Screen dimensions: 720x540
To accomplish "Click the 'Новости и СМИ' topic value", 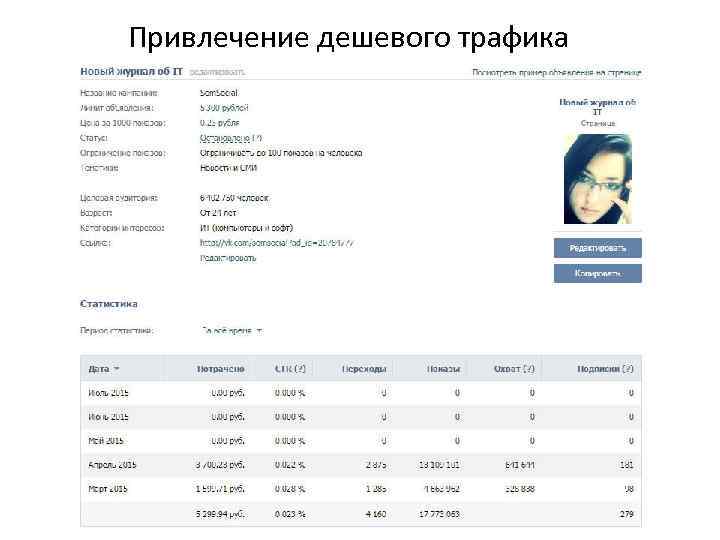I will click(x=228, y=168).
